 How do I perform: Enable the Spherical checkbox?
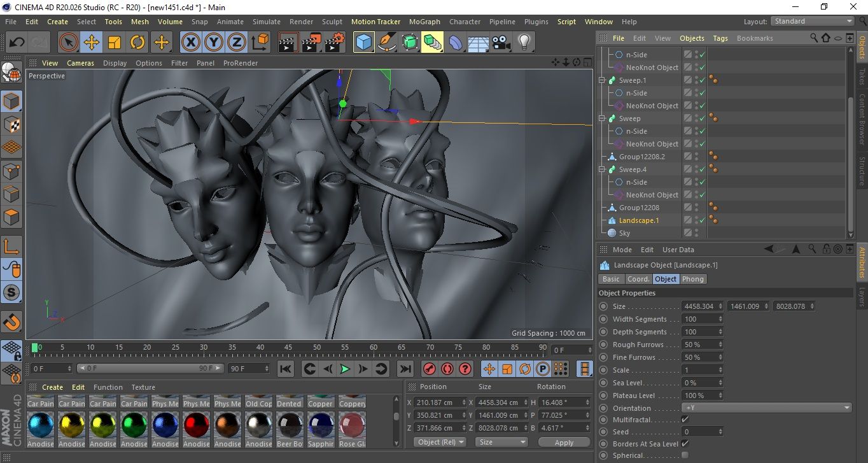tap(685, 455)
